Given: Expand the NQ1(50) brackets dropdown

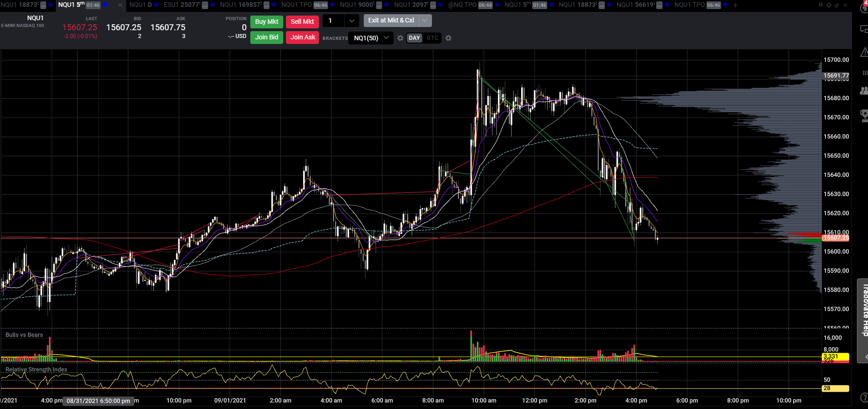Looking at the screenshot, I should click(x=371, y=38).
